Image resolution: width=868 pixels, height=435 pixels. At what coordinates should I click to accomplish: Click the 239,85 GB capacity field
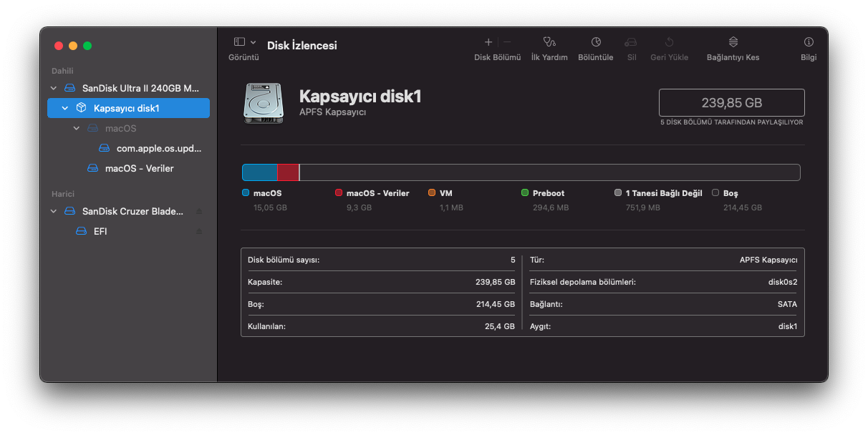(731, 102)
